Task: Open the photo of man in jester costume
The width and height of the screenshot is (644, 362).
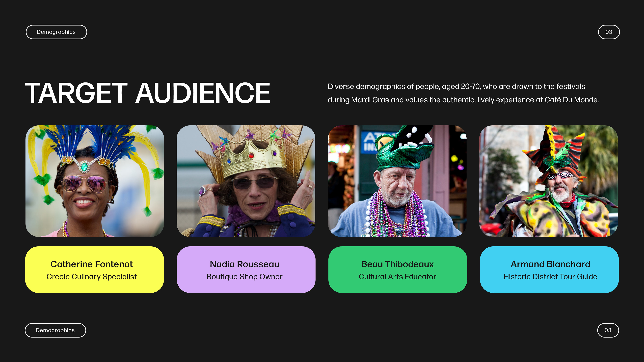Action: point(549,181)
